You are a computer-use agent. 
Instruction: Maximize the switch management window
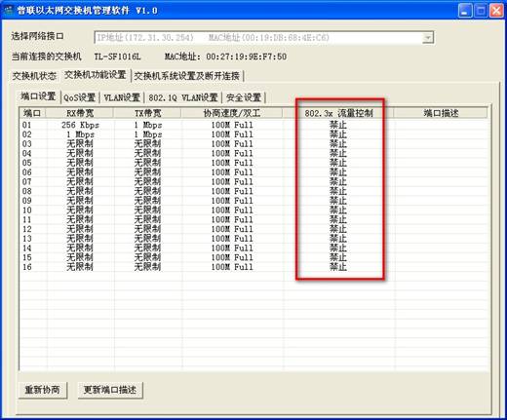click(481, 11)
